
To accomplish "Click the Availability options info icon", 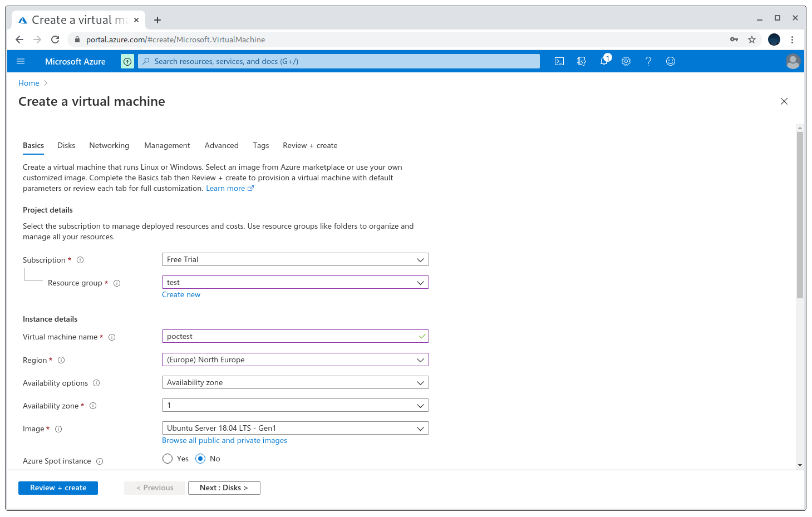I will point(96,383).
